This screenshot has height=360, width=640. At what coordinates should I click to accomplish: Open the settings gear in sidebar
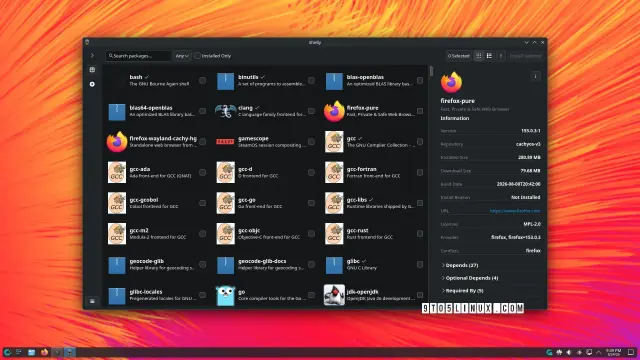[x=92, y=84]
